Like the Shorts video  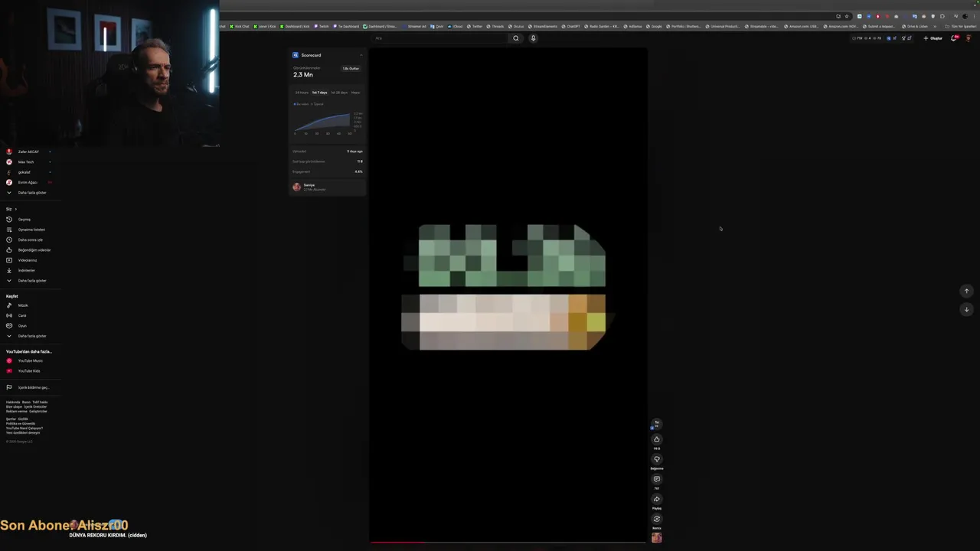(656, 439)
